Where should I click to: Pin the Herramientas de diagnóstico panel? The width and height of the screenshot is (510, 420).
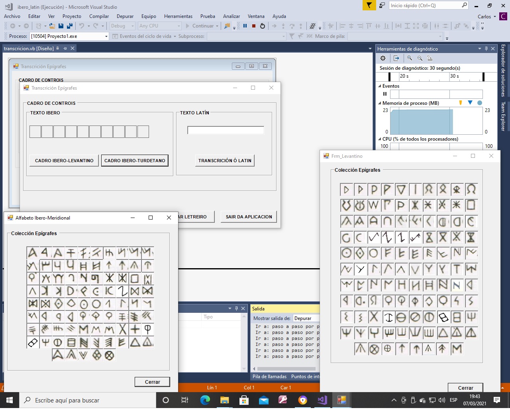coord(486,49)
